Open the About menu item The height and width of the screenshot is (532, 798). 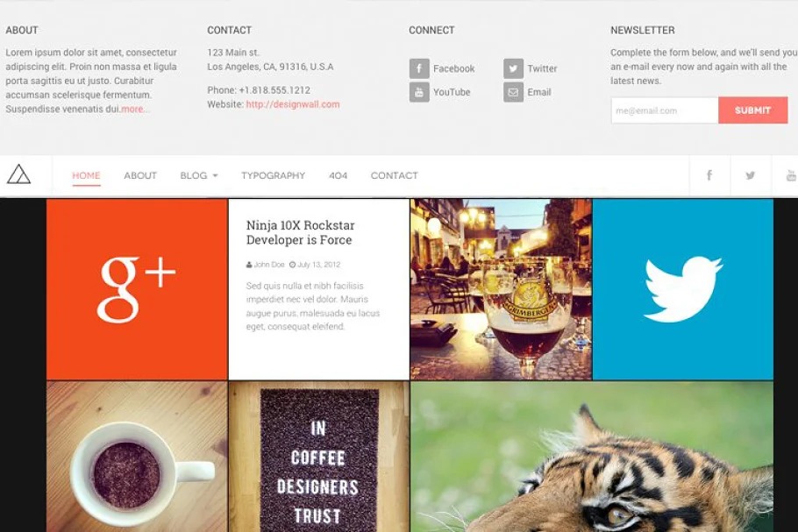[x=140, y=175]
